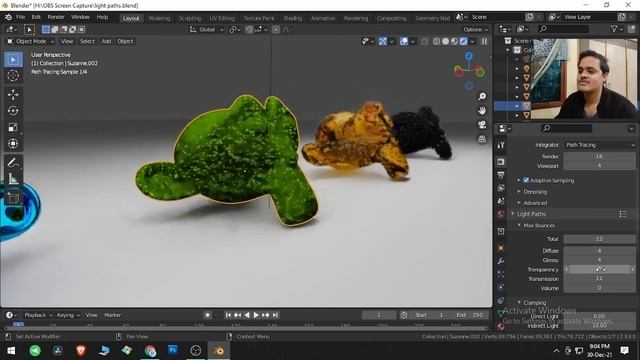This screenshot has width=640, height=360.
Task: Click the current frame number field
Action: (379, 315)
